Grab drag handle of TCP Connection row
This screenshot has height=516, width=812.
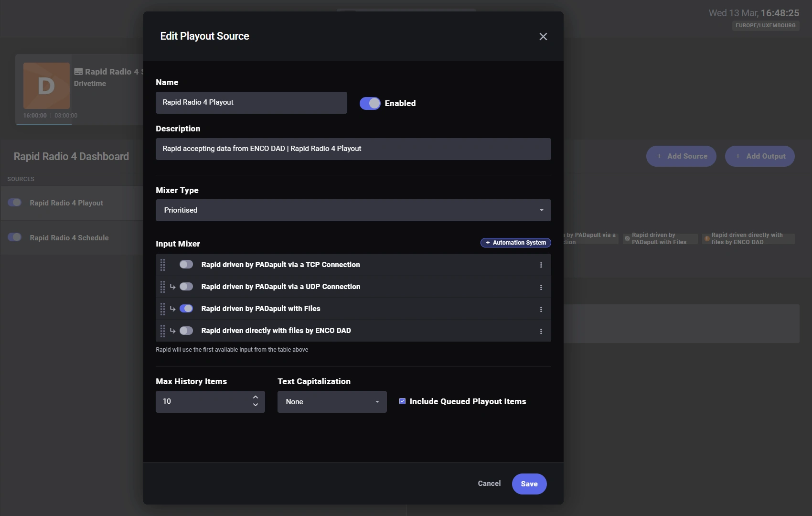click(162, 265)
